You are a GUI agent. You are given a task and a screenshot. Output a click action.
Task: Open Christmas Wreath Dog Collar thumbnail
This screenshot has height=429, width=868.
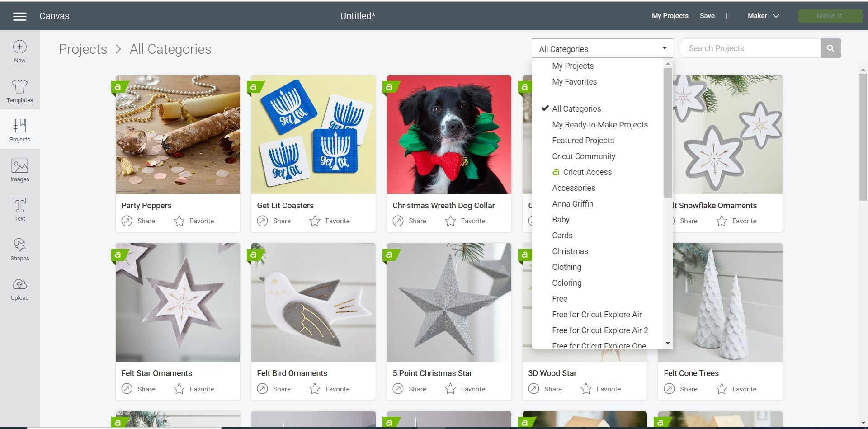tap(449, 135)
